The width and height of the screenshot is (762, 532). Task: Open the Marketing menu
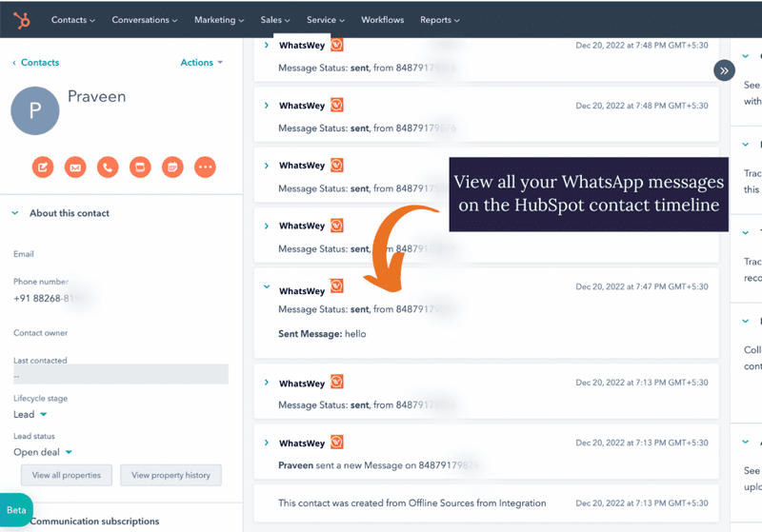[219, 20]
